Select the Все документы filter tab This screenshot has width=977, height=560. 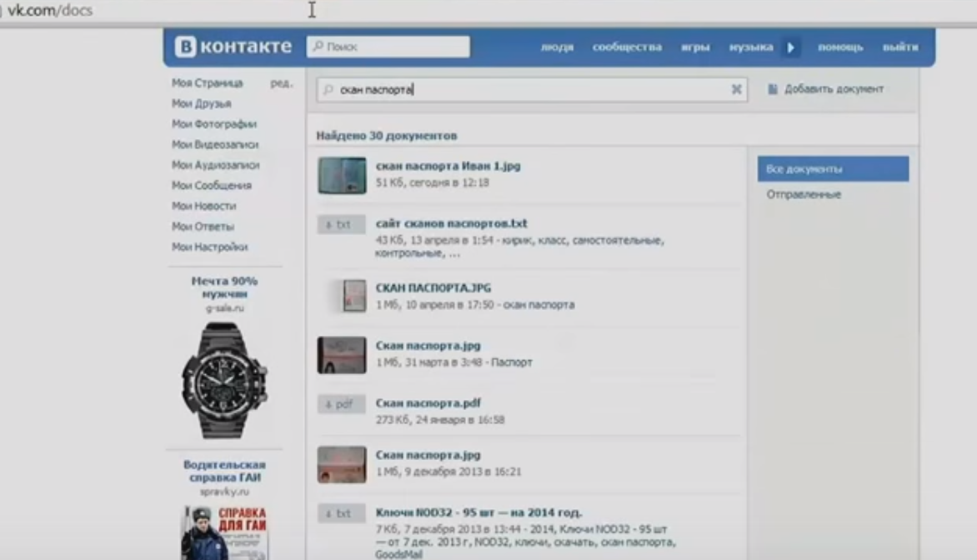(x=833, y=169)
